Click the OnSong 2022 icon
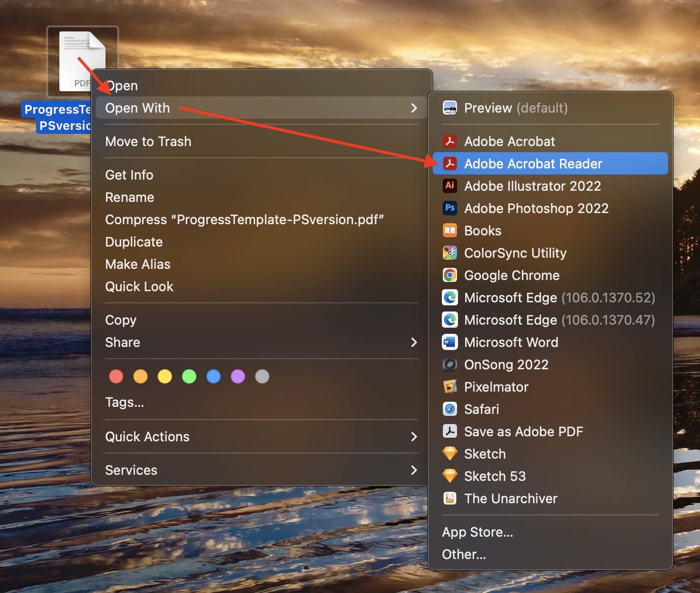Image resolution: width=700 pixels, height=593 pixels. pyautogui.click(x=449, y=365)
